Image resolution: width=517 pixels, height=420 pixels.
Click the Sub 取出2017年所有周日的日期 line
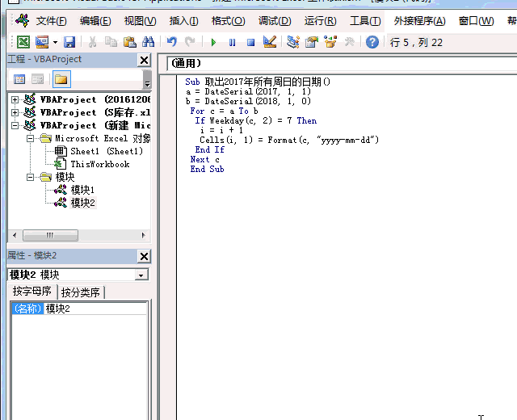(x=258, y=82)
